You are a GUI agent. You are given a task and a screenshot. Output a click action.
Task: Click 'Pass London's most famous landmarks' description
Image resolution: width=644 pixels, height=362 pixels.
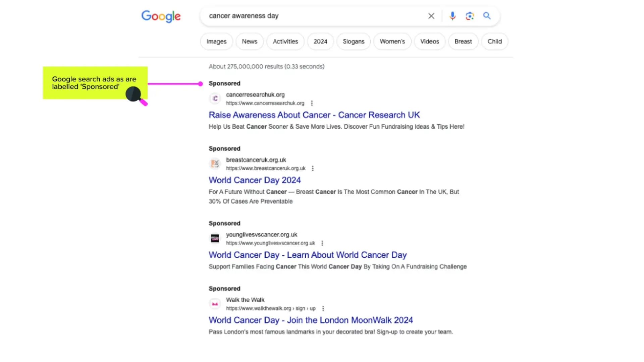331,332
